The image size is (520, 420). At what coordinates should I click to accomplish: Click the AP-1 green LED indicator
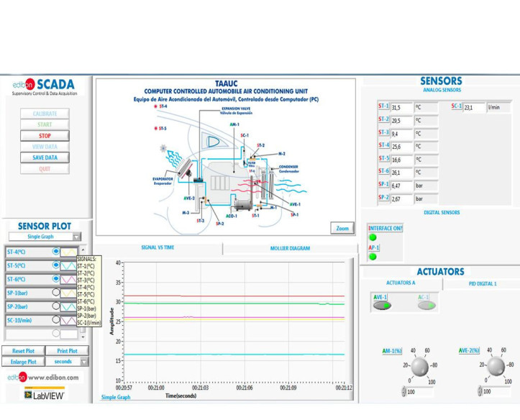click(x=373, y=256)
